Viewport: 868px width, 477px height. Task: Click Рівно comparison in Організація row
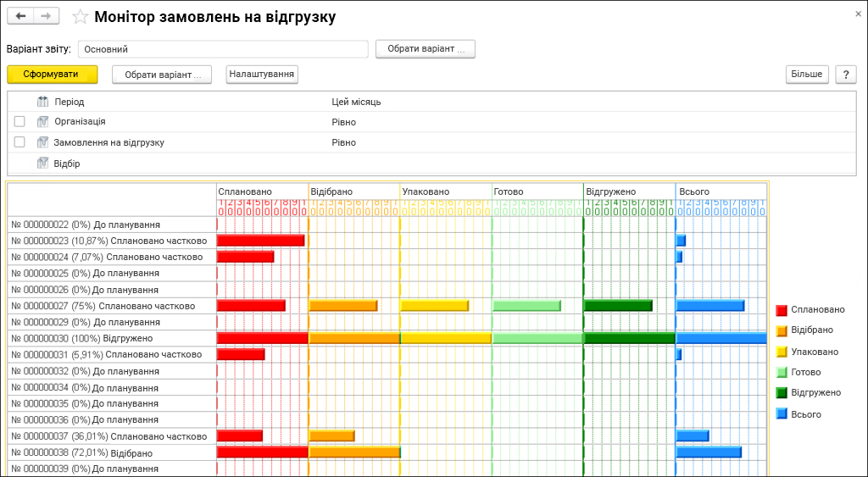(x=344, y=122)
